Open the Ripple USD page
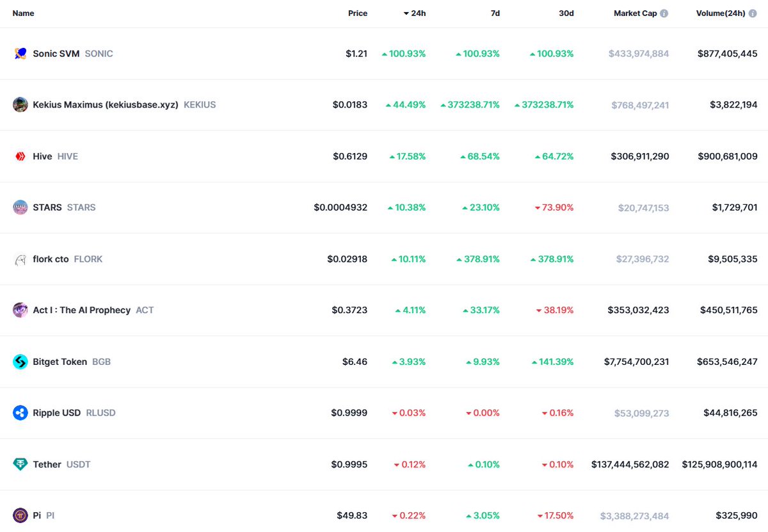Viewport: 768px width, 532px height. (x=57, y=413)
